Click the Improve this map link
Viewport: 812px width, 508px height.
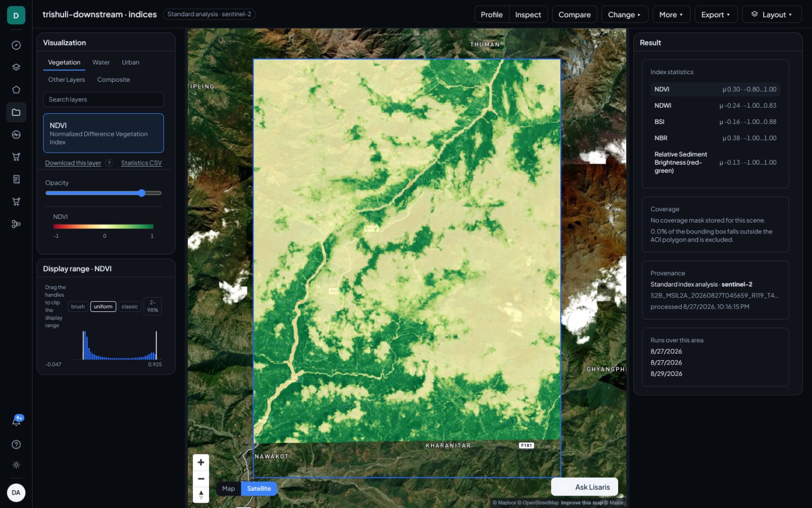tap(581, 503)
